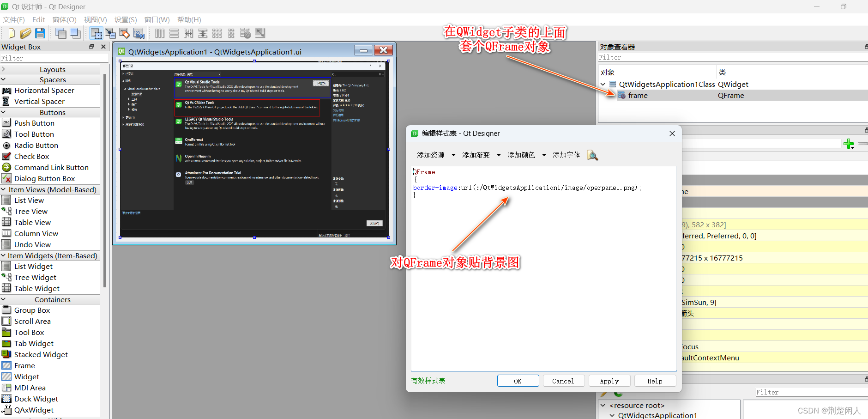This screenshot has width=868, height=419.
Task: Click Lay Out Horizontally in Splitter icon
Action: [188, 33]
